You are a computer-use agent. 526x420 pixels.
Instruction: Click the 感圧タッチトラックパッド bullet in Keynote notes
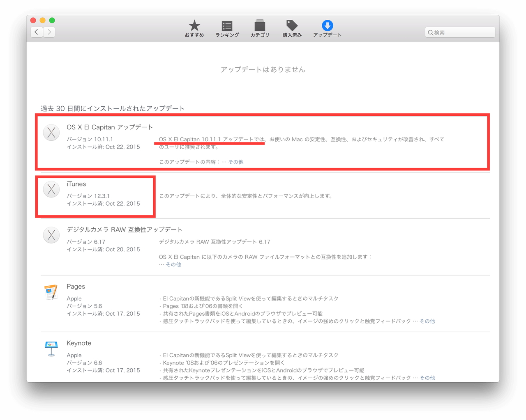click(285, 378)
